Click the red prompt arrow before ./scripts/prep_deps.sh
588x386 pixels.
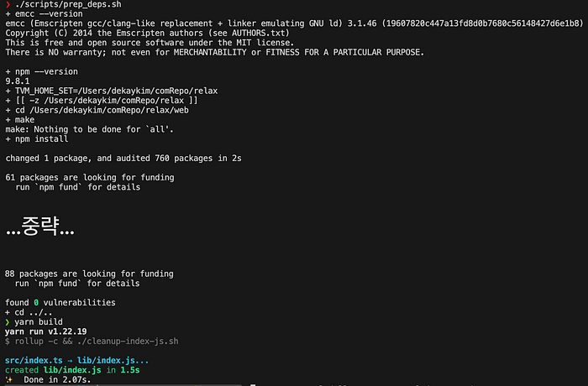coord(8,4)
